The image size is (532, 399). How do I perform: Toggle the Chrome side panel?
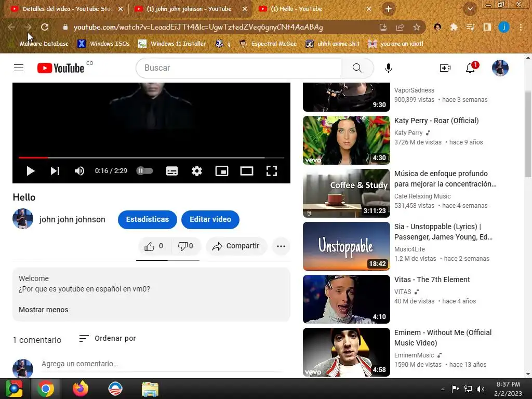click(x=487, y=27)
